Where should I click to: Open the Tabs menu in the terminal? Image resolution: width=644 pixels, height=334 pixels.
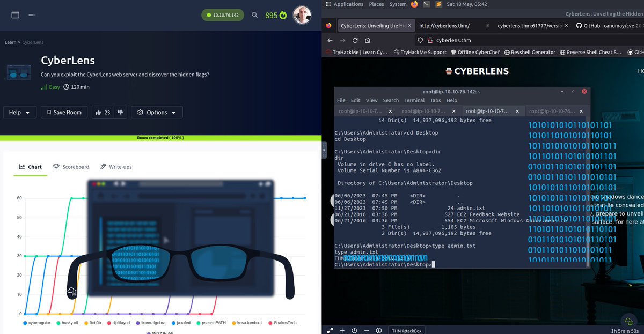click(x=435, y=100)
